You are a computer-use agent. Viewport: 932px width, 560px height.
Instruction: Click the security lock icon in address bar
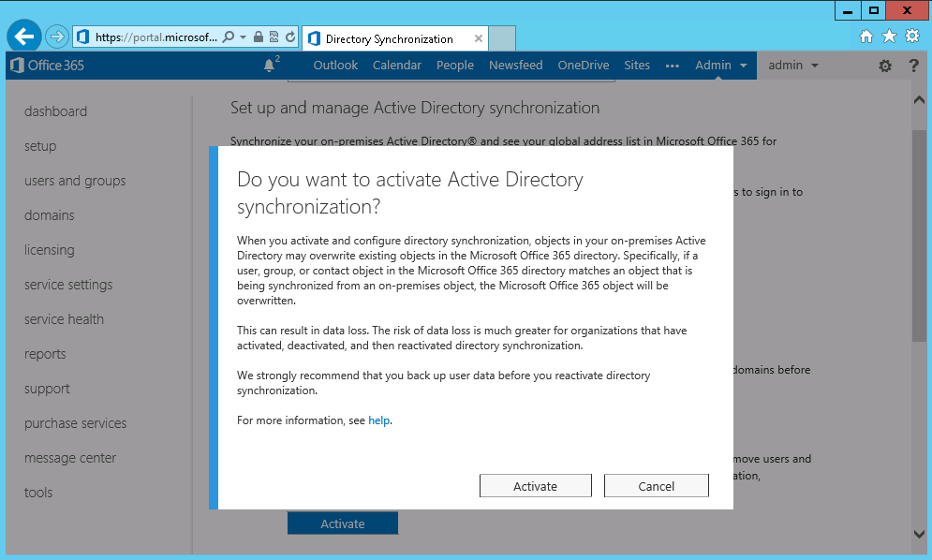pyautogui.click(x=258, y=37)
